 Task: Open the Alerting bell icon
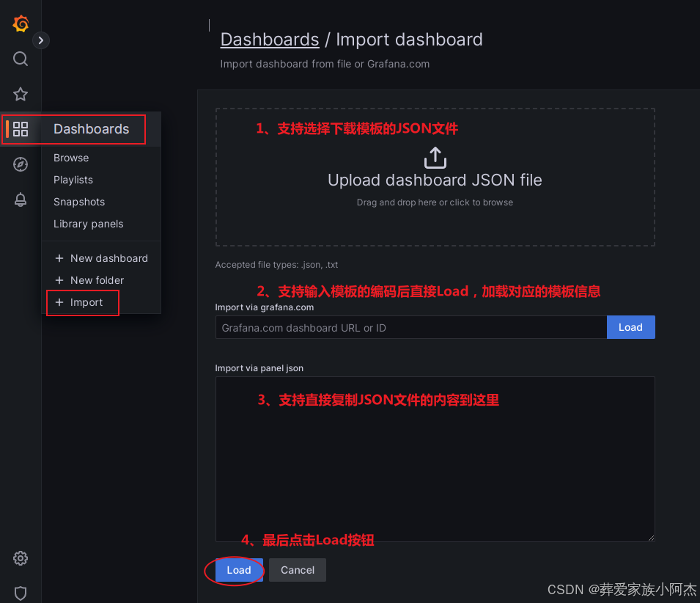[x=21, y=200]
